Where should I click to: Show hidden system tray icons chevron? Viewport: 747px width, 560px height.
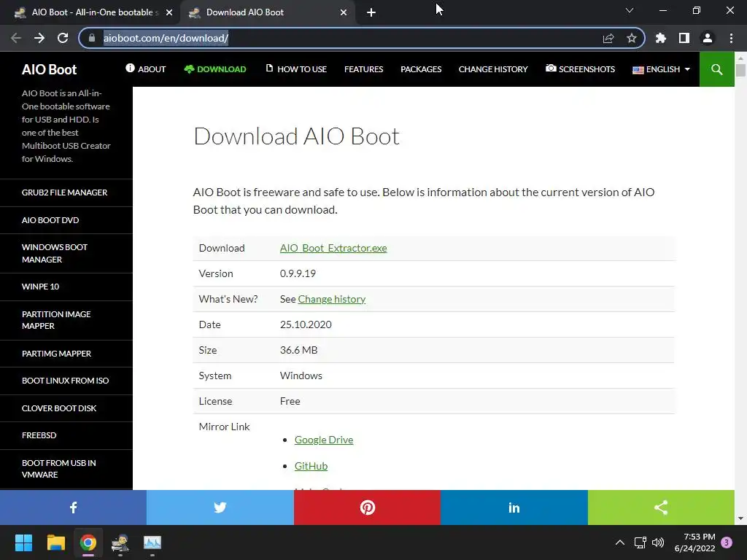pyautogui.click(x=620, y=542)
